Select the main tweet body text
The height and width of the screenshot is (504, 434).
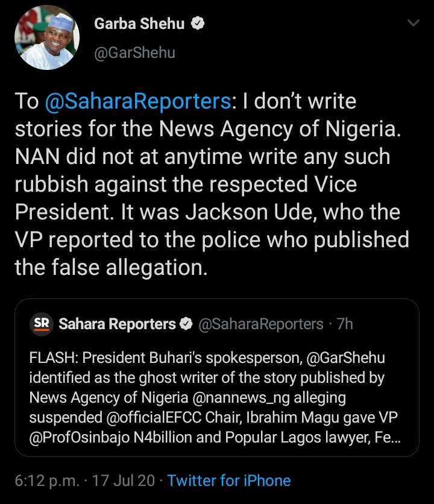pyautogui.click(x=211, y=184)
